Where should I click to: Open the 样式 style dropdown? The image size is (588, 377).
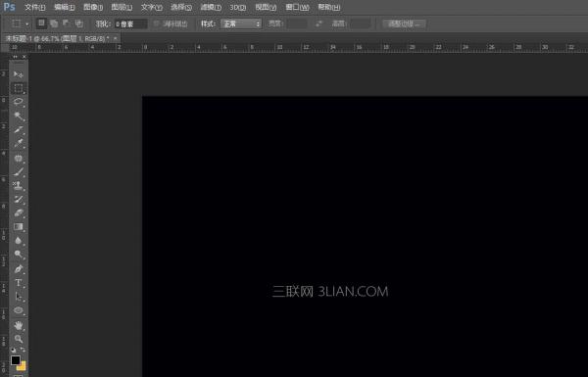pyautogui.click(x=241, y=24)
